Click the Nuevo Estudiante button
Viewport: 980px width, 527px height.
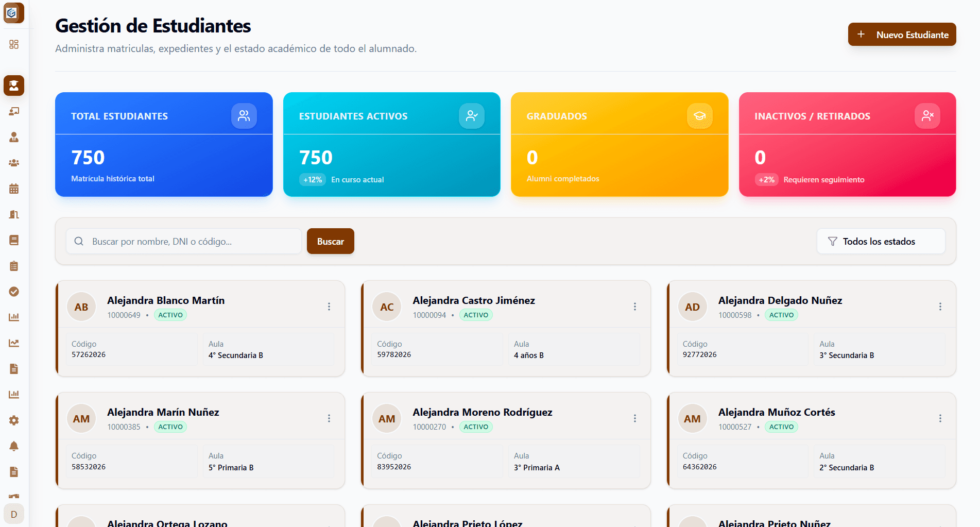click(x=902, y=35)
